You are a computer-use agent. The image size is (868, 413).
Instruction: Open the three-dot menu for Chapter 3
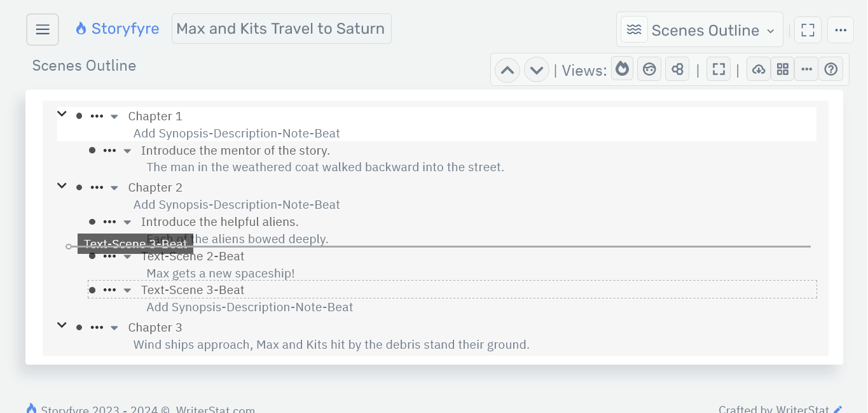(97, 328)
